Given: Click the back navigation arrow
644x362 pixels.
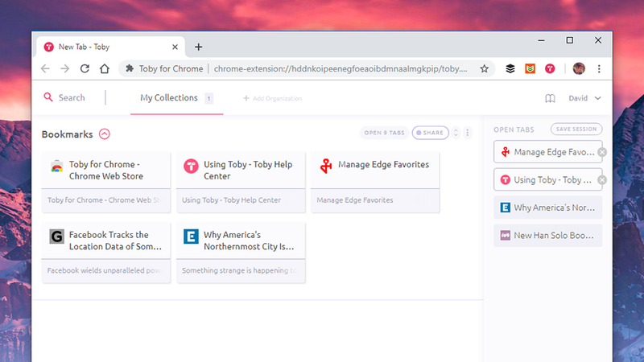Looking at the screenshot, I should (45, 68).
